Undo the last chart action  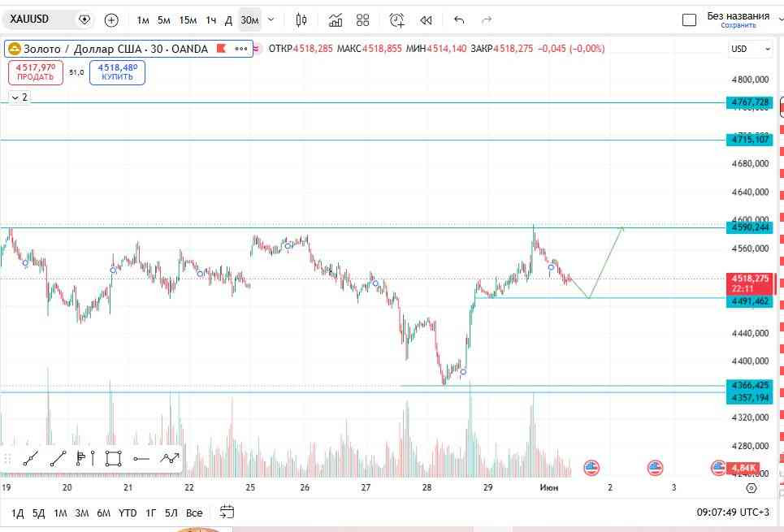coord(459,20)
